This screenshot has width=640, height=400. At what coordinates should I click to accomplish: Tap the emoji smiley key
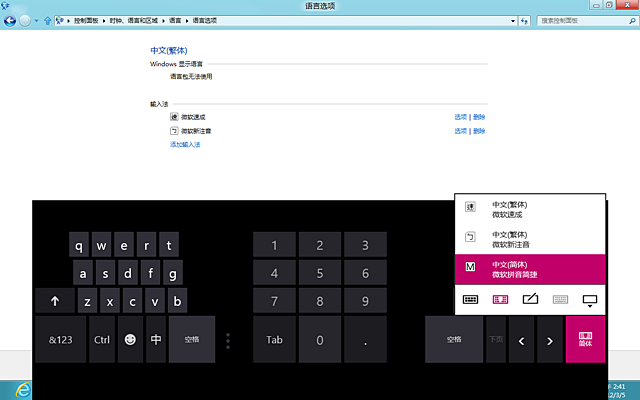[x=130, y=339]
